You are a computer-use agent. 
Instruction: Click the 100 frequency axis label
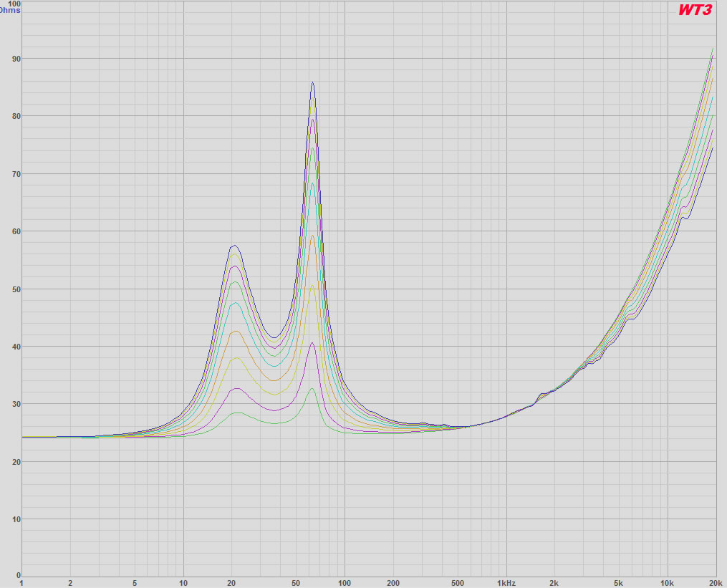tap(345, 583)
